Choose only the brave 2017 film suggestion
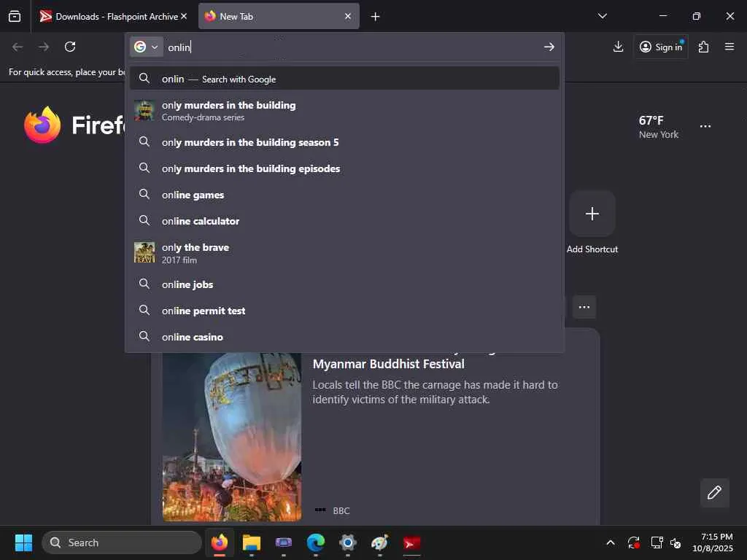Screen dimensions: 747x560 click(x=344, y=253)
